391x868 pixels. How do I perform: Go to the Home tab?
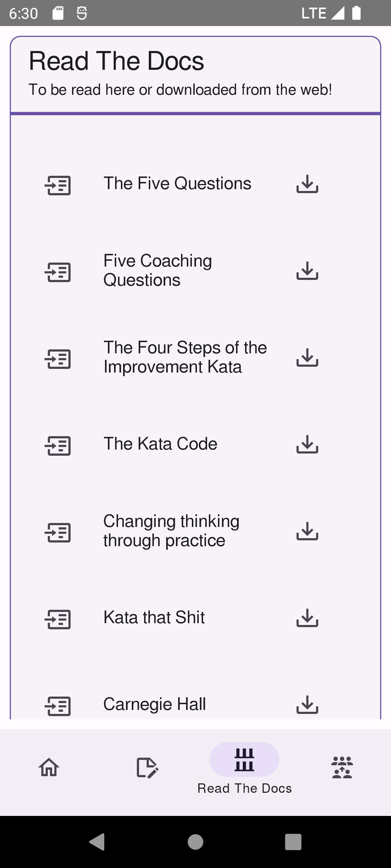(49, 767)
